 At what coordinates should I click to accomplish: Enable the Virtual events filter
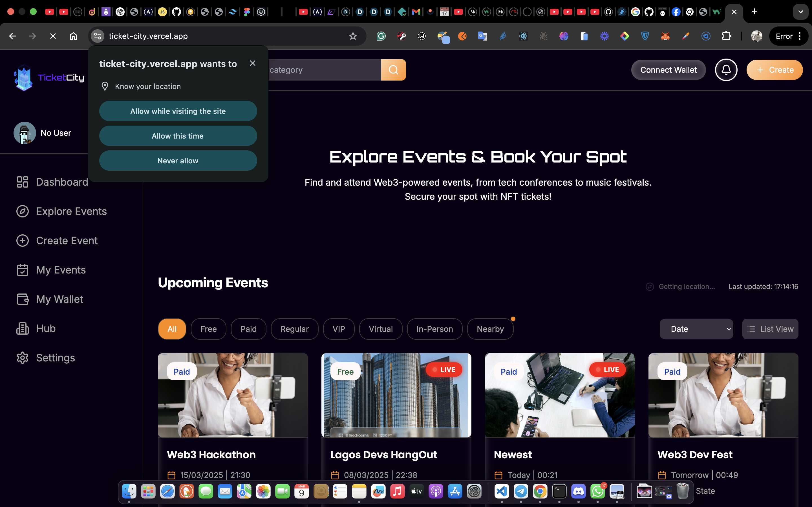381,329
